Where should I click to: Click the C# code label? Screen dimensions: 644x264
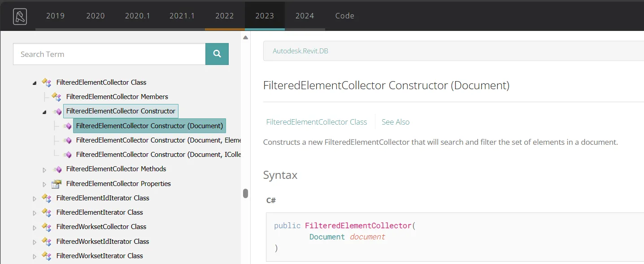point(271,200)
